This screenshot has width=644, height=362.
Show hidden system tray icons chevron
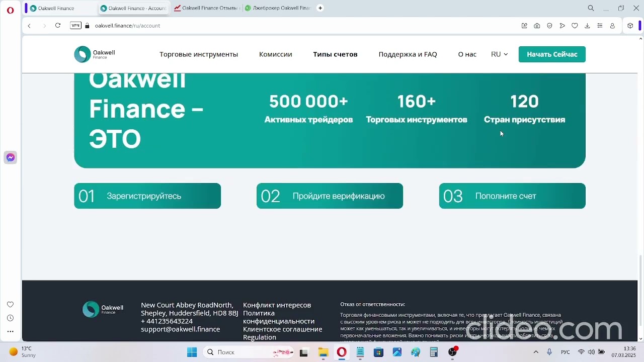(x=536, y=352)
